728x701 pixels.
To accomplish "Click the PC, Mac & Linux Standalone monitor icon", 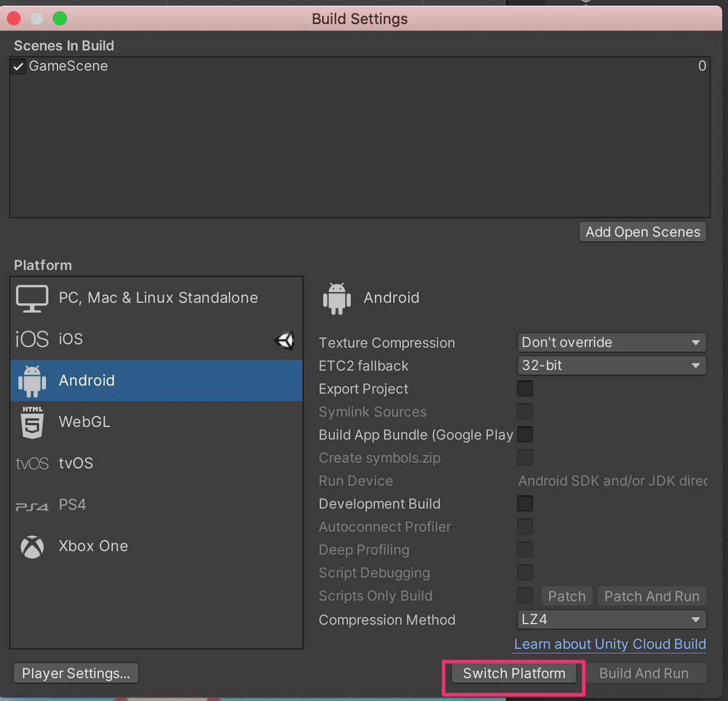I will 32,298.
